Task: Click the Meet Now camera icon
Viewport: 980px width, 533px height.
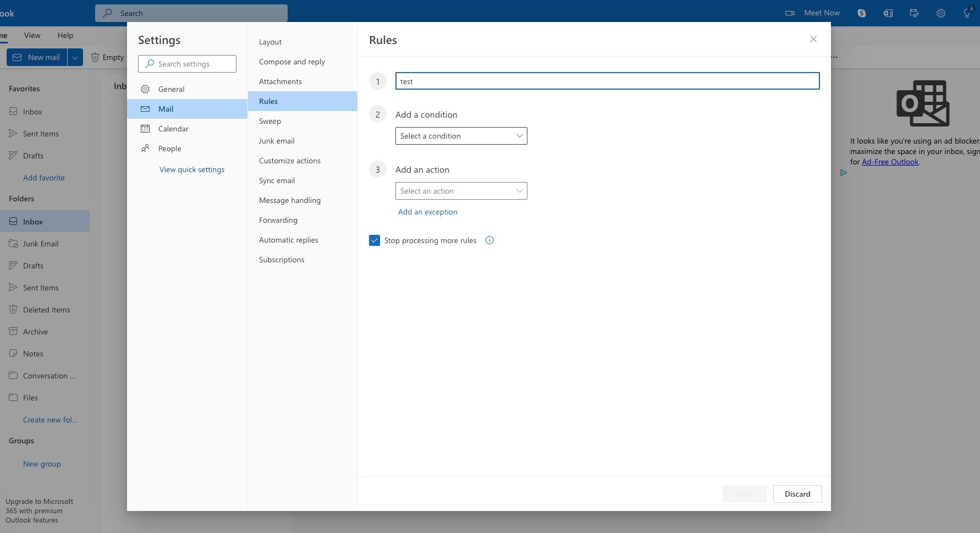Action: pyautogui.click(x=790, y=13)
